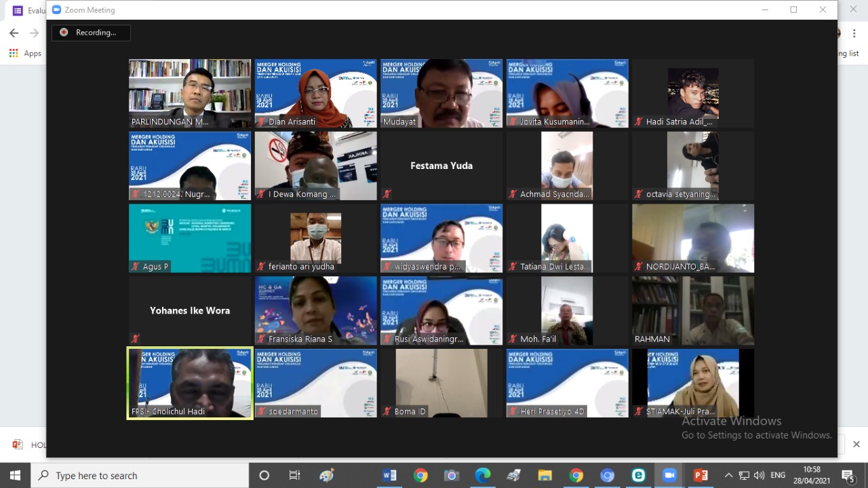Open the Paint palette taskbar icon
The image size is (868, 488).
(327, 475)
